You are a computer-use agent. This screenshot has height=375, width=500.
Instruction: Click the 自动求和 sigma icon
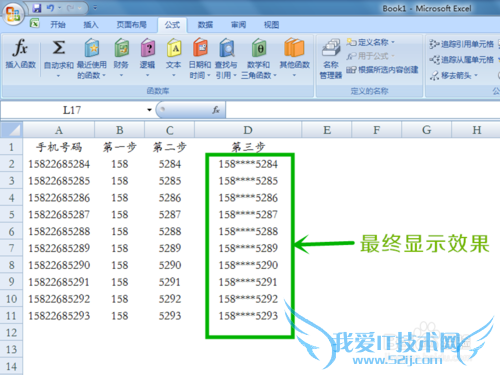coord(59,47)
